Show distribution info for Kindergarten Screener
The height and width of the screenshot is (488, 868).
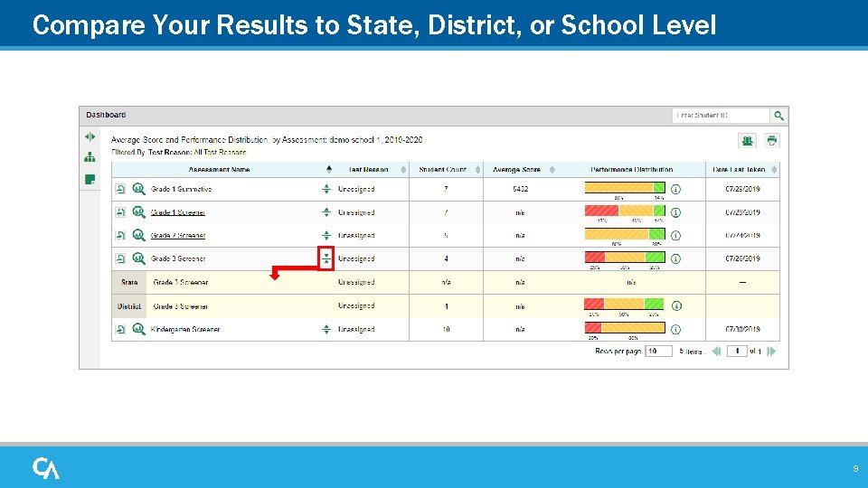click(x=676, y=330)
